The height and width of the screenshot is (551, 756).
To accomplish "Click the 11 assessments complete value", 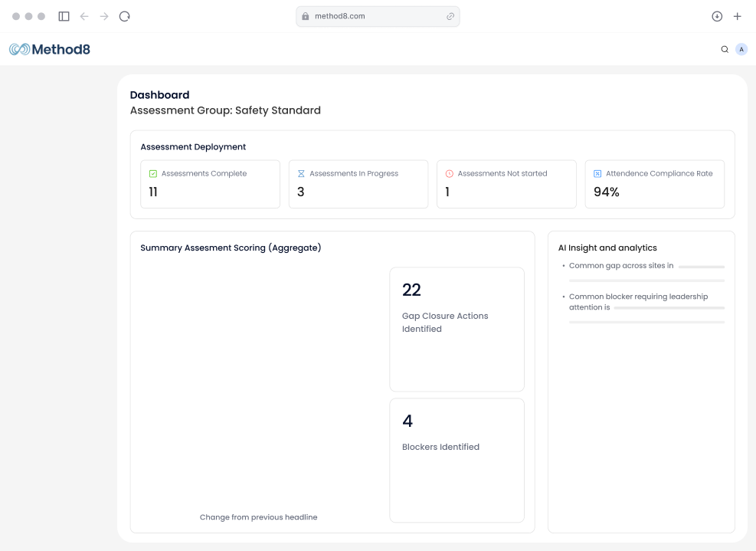I will [x=153, y=192].
